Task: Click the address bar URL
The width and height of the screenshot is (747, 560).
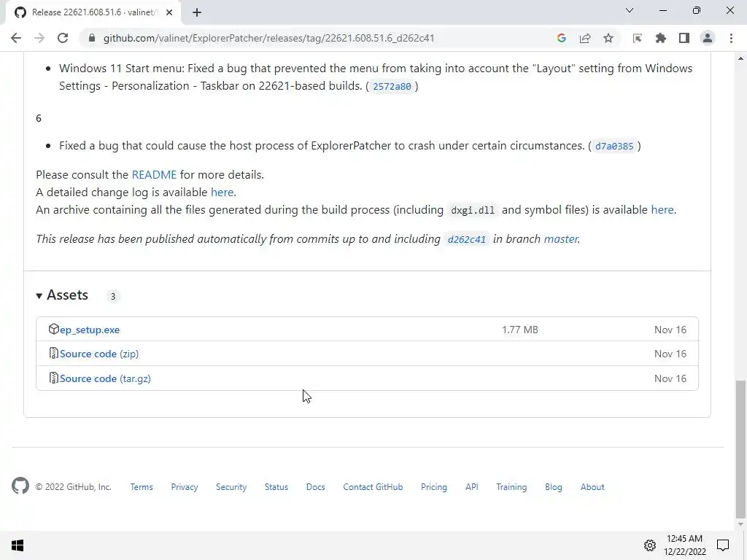Action: point(268,38)
